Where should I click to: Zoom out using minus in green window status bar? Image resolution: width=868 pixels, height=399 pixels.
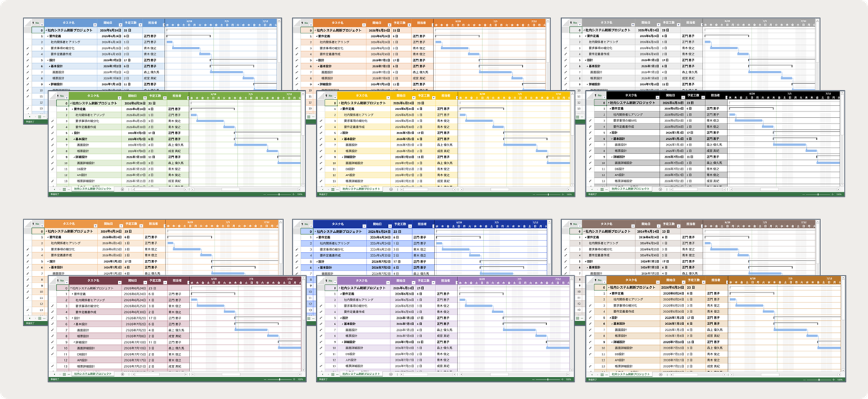(x=265, y=195)
